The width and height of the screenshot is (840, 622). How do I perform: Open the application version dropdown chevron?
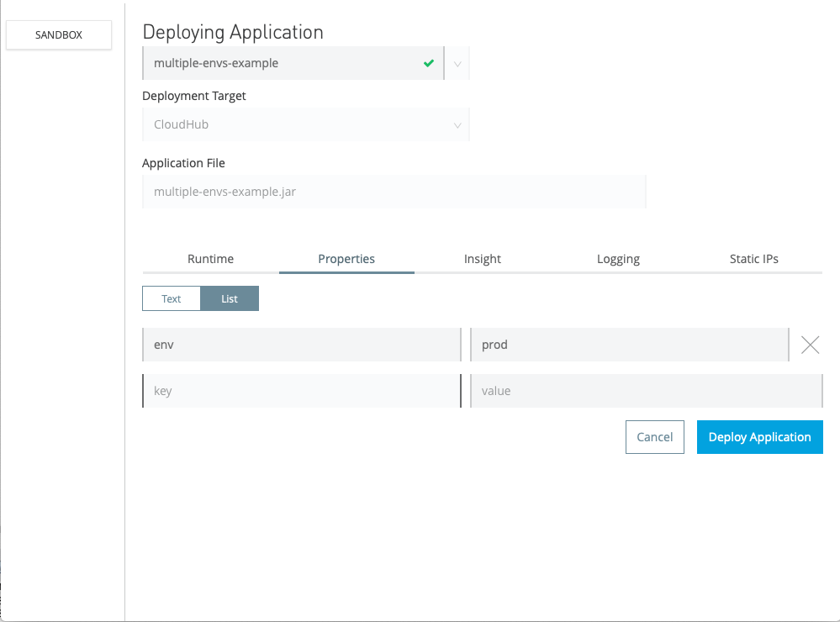pos(457,62)
